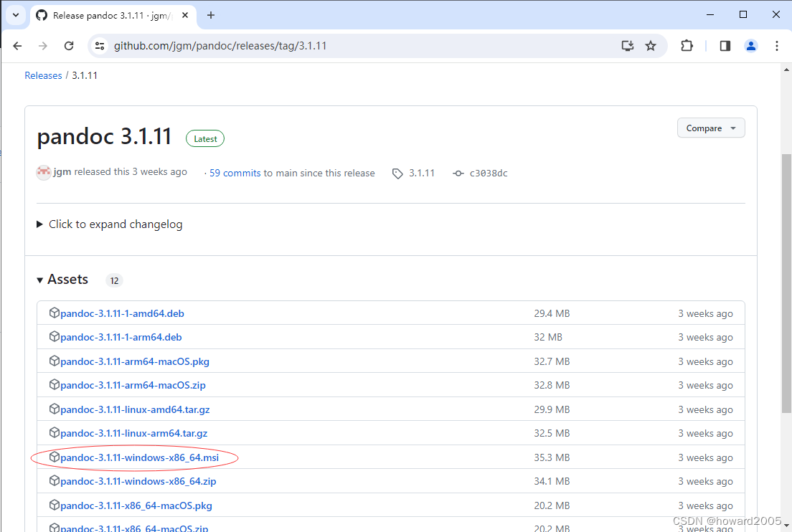Click the browser back arrow
The width and height of the screenshot is (792, 532).
[17, 46]
